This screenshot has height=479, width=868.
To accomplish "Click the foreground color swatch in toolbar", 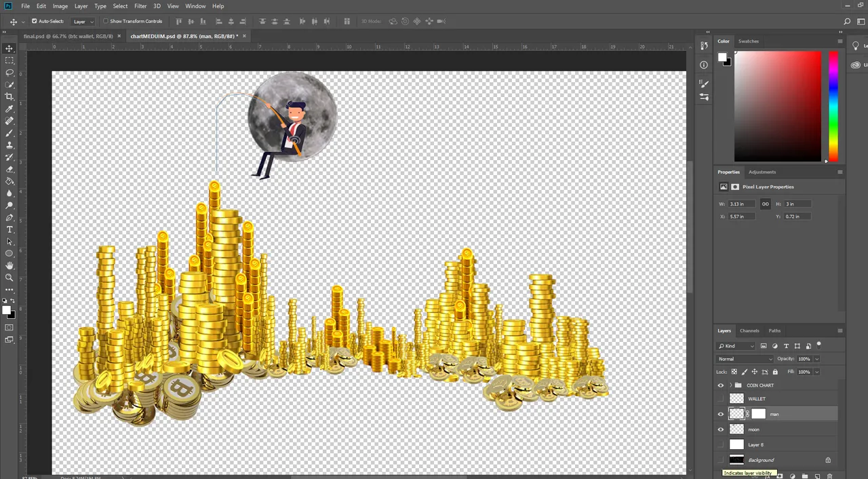I will tap(7, 310).
